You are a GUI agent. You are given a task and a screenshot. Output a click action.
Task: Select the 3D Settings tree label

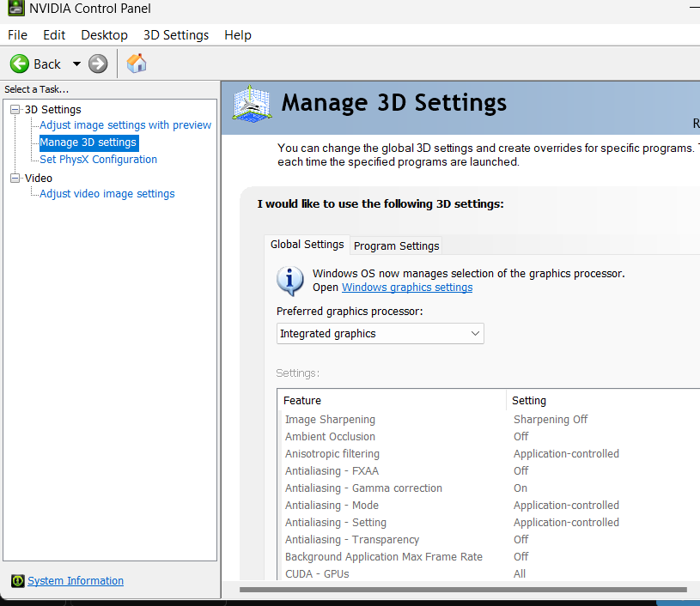coord(52,109)
